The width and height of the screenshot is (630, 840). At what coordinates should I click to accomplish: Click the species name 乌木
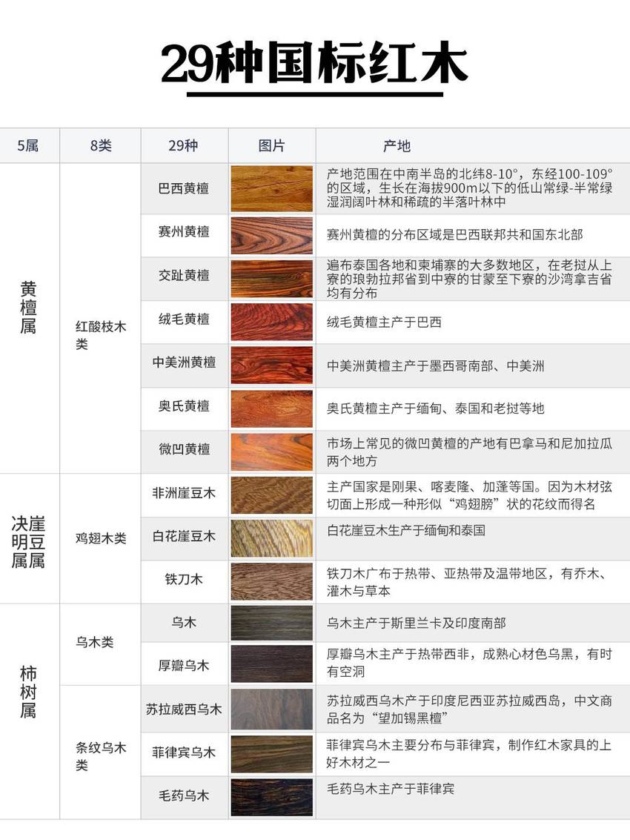click(184, 623)
